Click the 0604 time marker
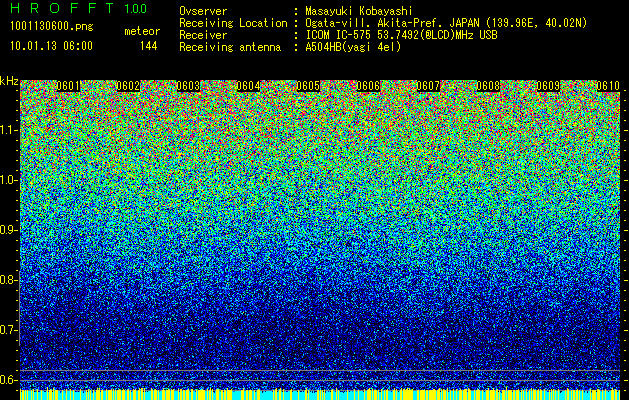Screen dimensions: 629x400 (248, 86)
